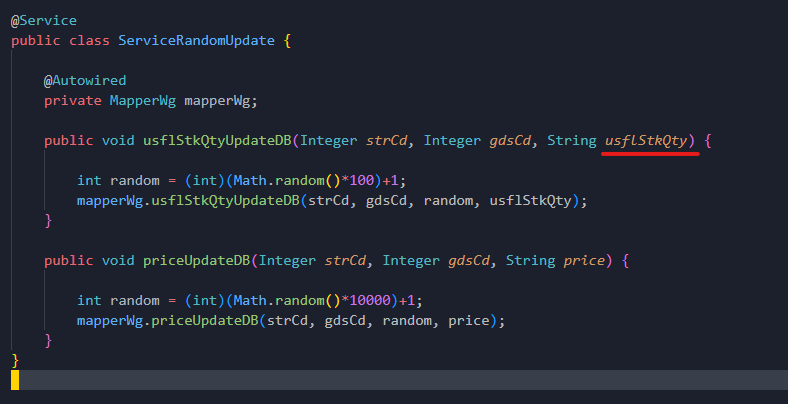Click the number 10000 after Math.random()
Screen dimensions: 788x404
(370, 300)
